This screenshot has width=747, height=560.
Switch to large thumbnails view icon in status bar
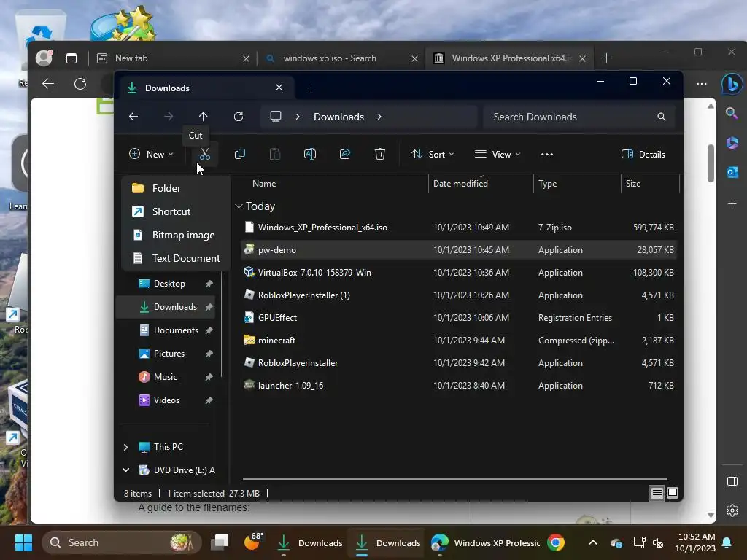[673, 494]
